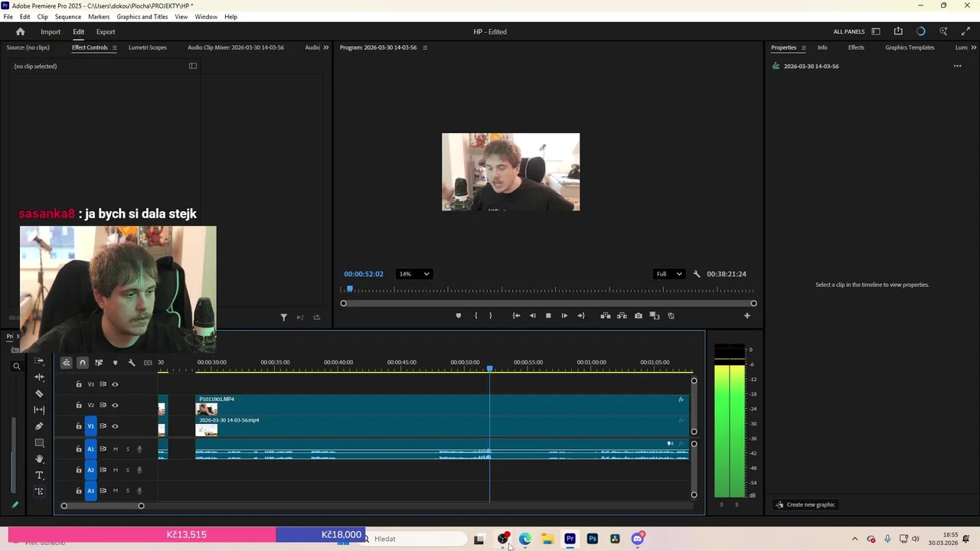The width and height of the screenshot is (980, 551).
Task: Click the Extract button in Program monitor
Action: tap(622, 315)
